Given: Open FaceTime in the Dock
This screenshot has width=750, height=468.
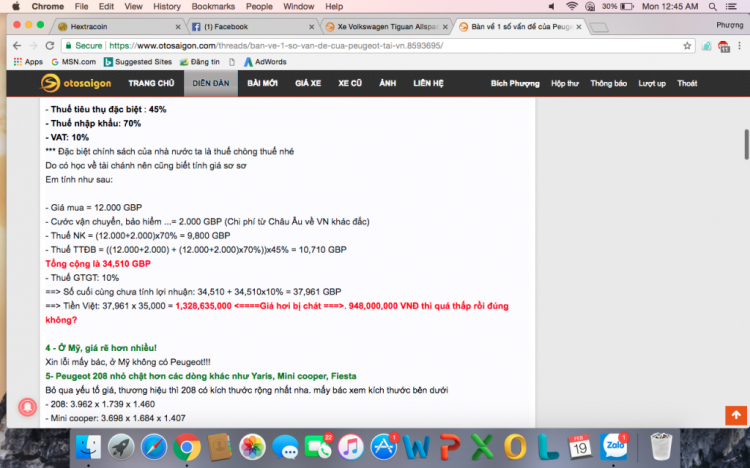Looking at the screenshot, I should click(x=318, y=447).
